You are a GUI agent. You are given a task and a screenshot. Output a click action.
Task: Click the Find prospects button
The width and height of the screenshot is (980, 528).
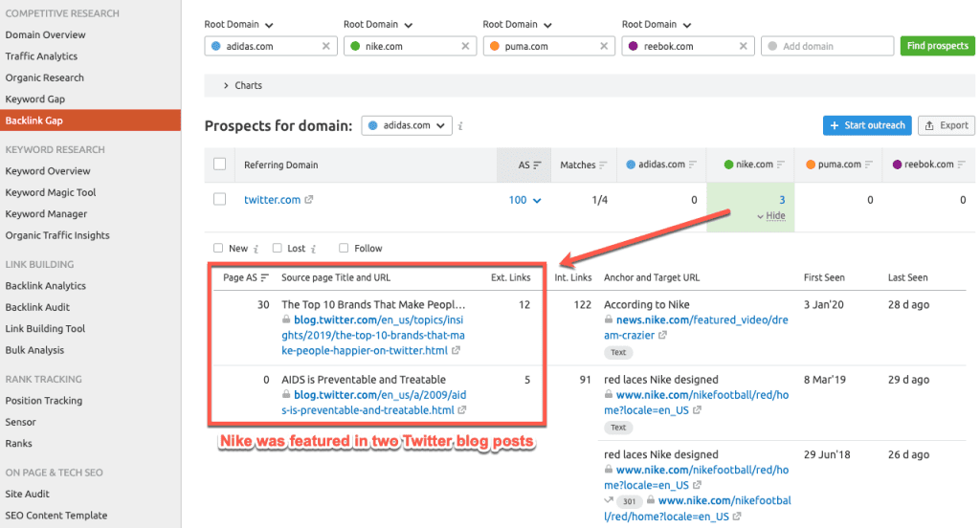[937, 46]
